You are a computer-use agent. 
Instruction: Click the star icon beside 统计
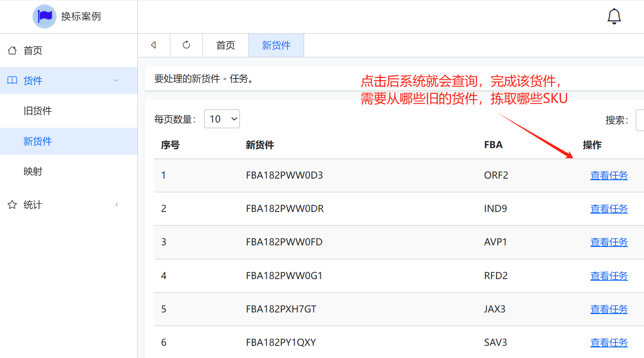click(x=12, y=205)
